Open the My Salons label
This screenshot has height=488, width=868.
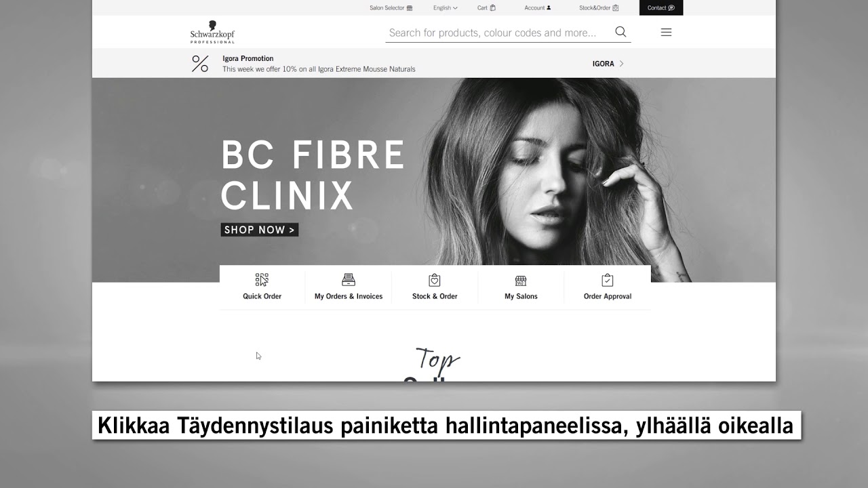click(521, 296)
